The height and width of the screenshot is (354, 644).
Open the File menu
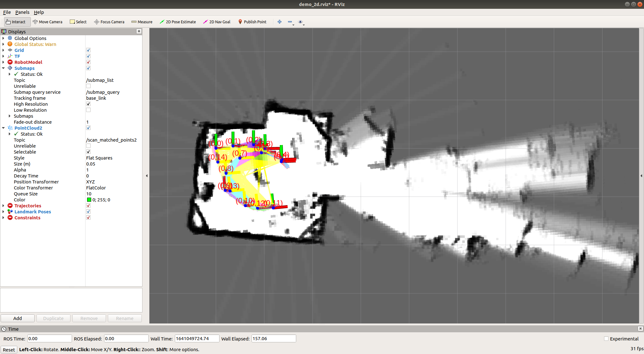[7, 12]
